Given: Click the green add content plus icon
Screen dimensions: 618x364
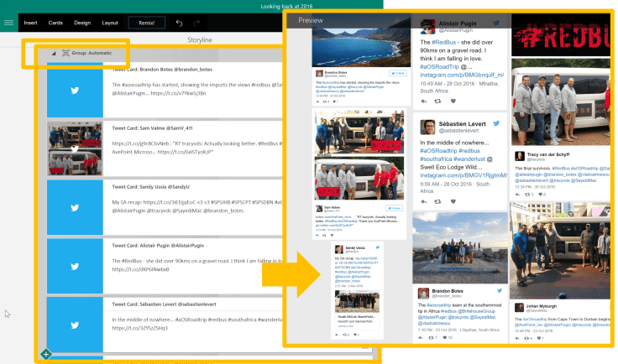Looking at the screenshot, I should [46, 354].
